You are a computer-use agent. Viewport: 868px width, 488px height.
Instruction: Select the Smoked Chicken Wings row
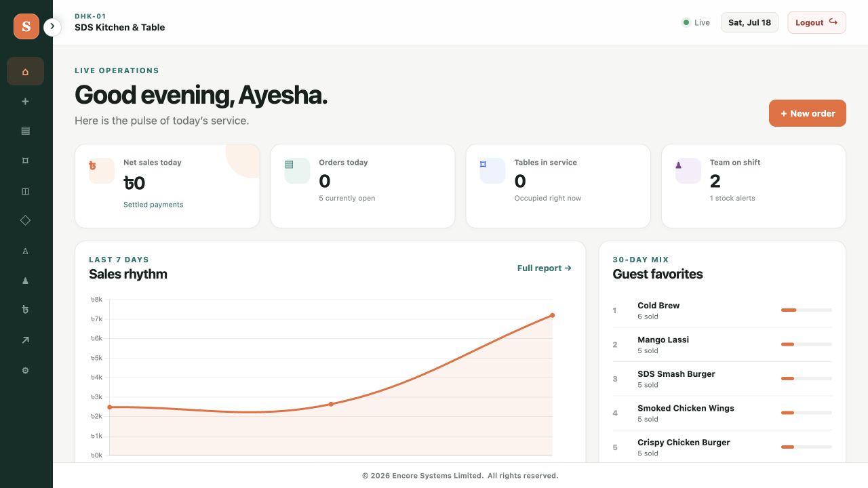tap(722, 413)
